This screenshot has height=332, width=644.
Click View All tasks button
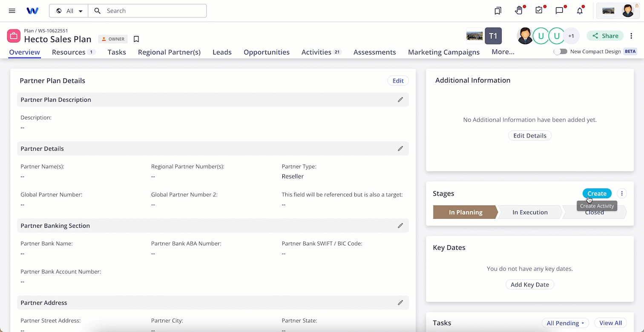(x=610, y=323)
